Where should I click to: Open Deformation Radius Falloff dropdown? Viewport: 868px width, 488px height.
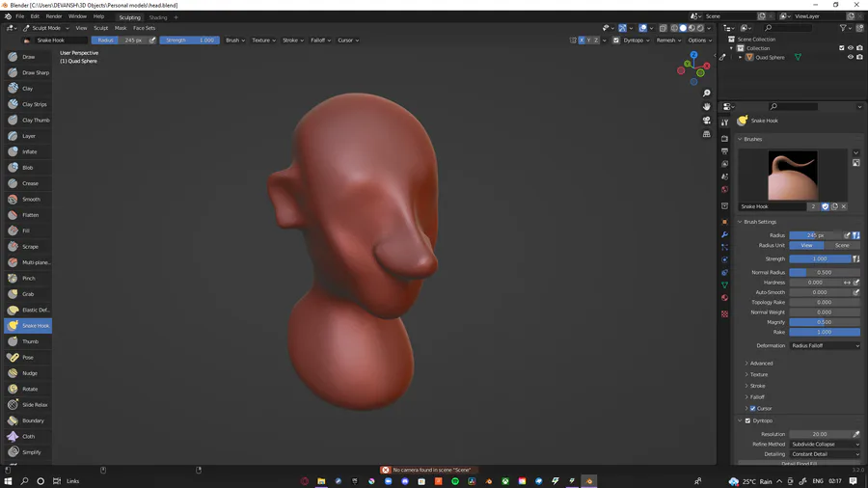[825, 346]
